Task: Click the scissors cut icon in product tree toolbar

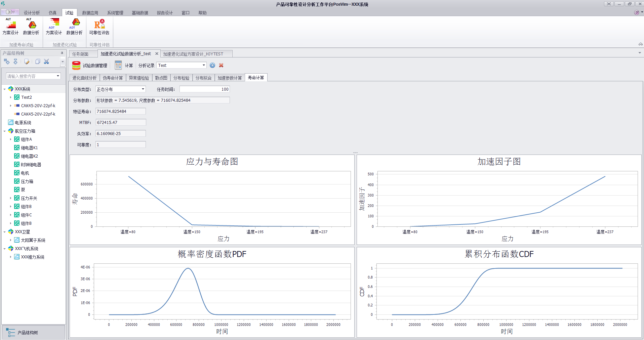Action: [46, 61]
